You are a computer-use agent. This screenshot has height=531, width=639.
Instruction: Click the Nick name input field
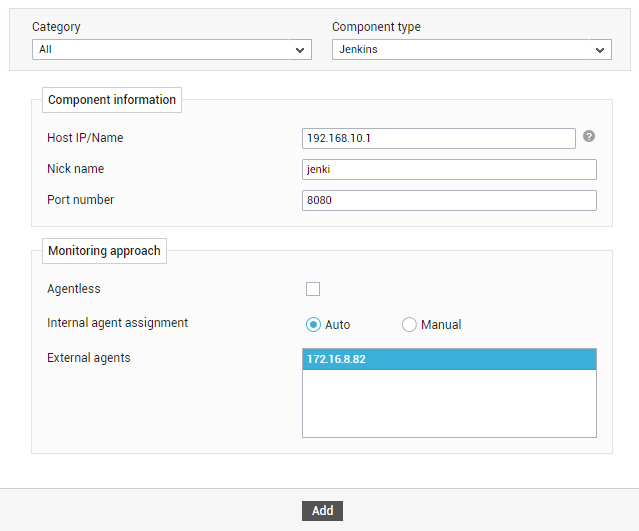coord(449,170)
